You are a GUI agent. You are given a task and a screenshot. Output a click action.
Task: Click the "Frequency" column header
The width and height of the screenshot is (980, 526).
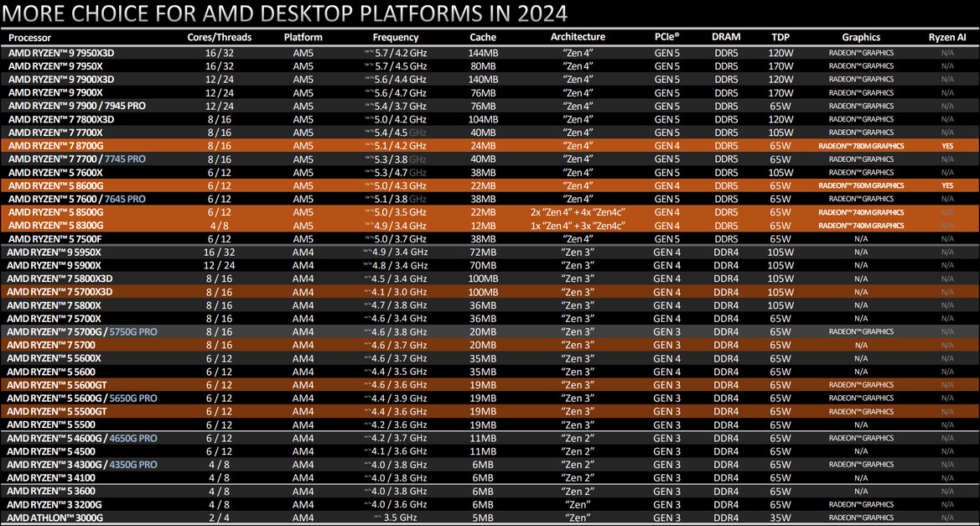(396, 38)
